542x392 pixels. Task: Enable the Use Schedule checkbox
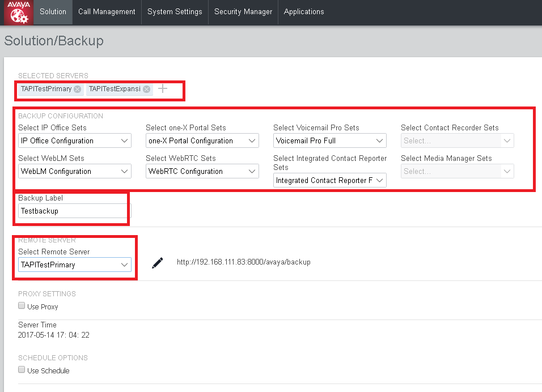[x=21, y=369]
